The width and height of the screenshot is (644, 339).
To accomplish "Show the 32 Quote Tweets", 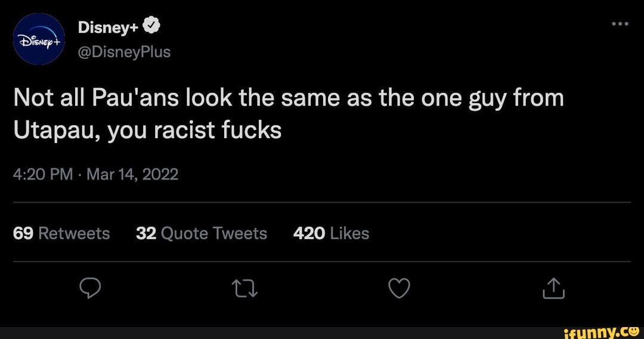I will coord(202,234).
